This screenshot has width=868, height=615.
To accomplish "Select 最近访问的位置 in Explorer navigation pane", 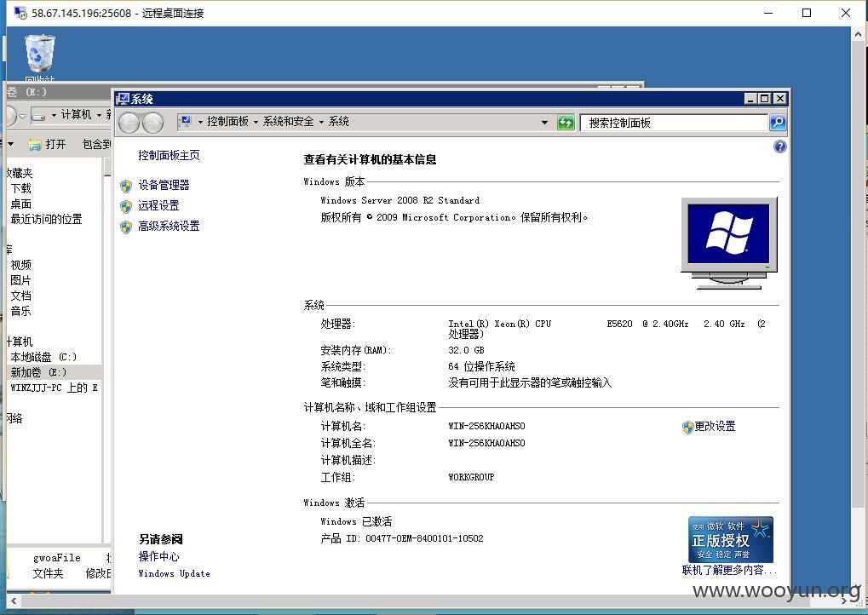I will click(47, 219).
